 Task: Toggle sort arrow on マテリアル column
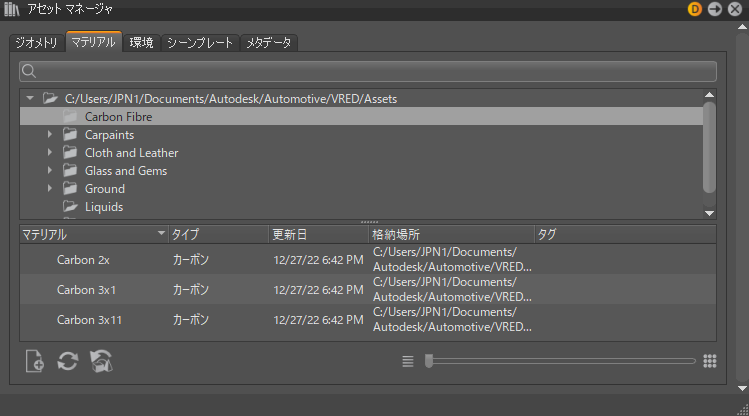(161, 233)
